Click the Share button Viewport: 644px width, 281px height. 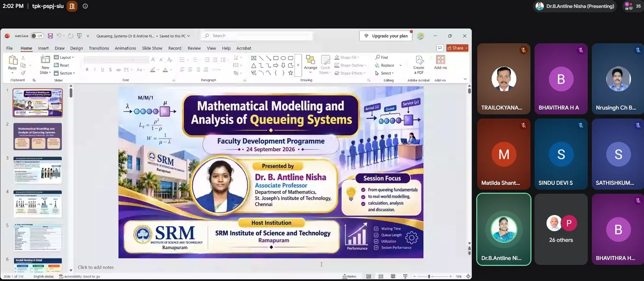tap(457, 48)
